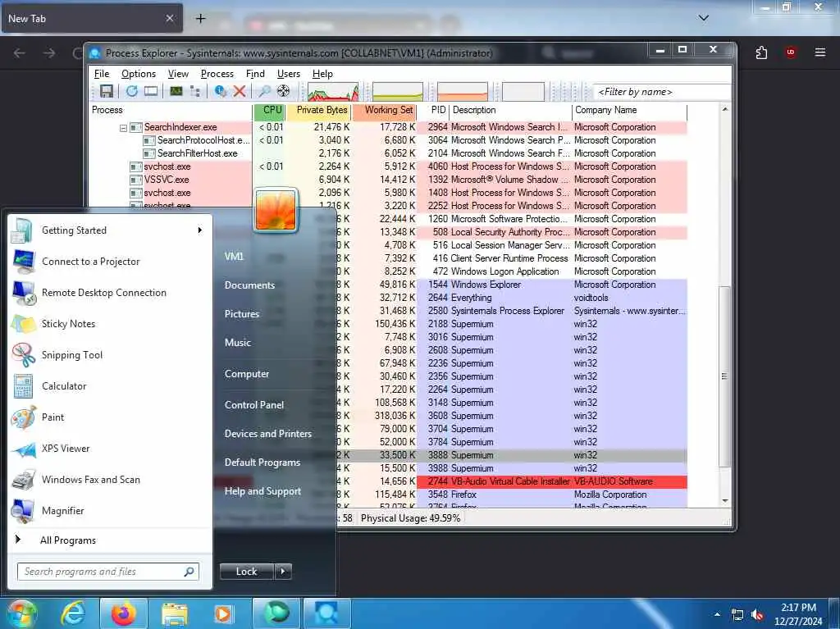This screenshot has height=629, width=840.
Task: Click the orange flower user account picture
Action: 276,210
